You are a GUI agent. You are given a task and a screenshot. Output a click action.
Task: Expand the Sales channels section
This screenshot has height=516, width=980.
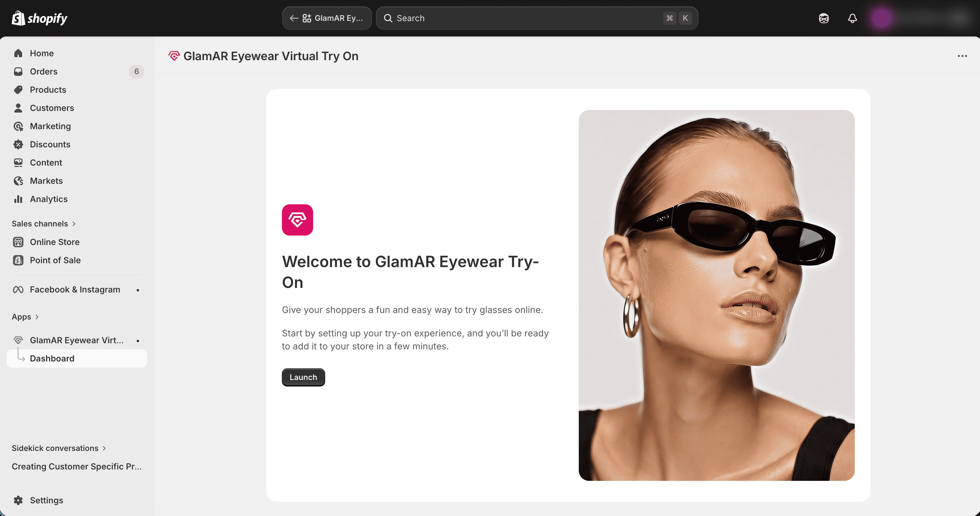[x=44, y=224]
